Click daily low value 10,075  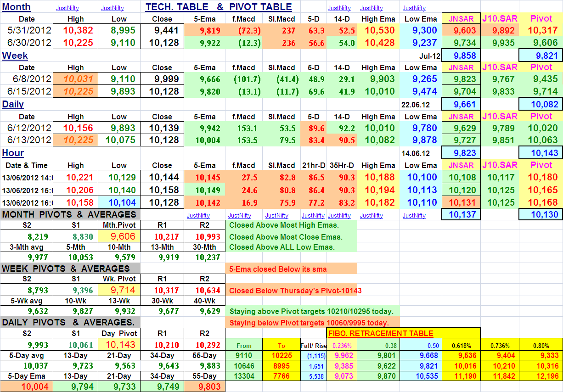pos(119,140)
